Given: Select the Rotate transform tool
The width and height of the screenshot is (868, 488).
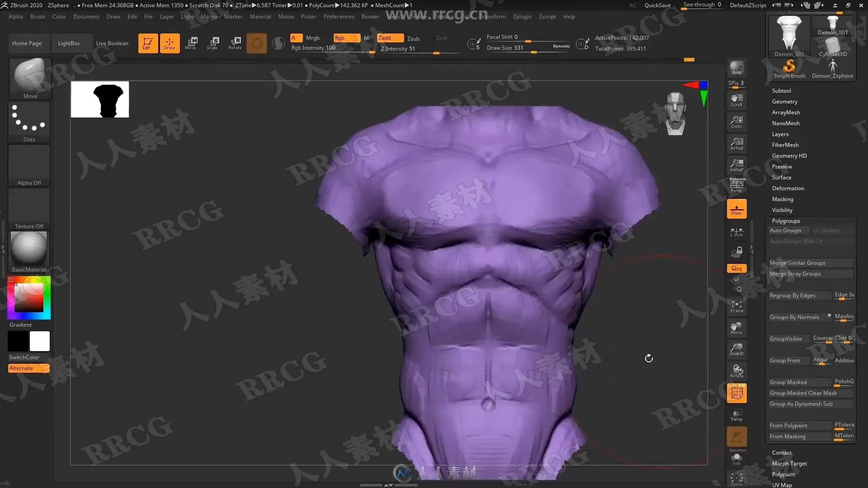Looking at the screenshot, I should pyautogui.click(x=235, y=43).
